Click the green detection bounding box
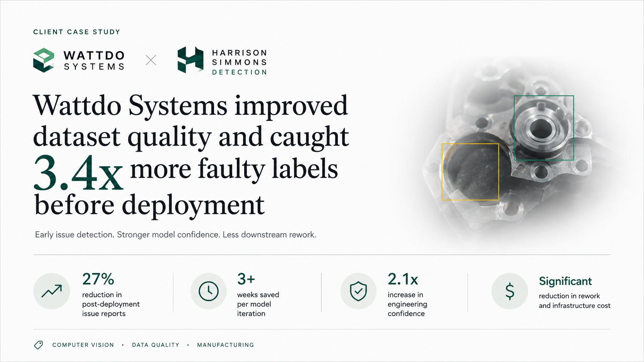Image resolution: width=644 pixels, height=362 pixels. coord(544,128)
